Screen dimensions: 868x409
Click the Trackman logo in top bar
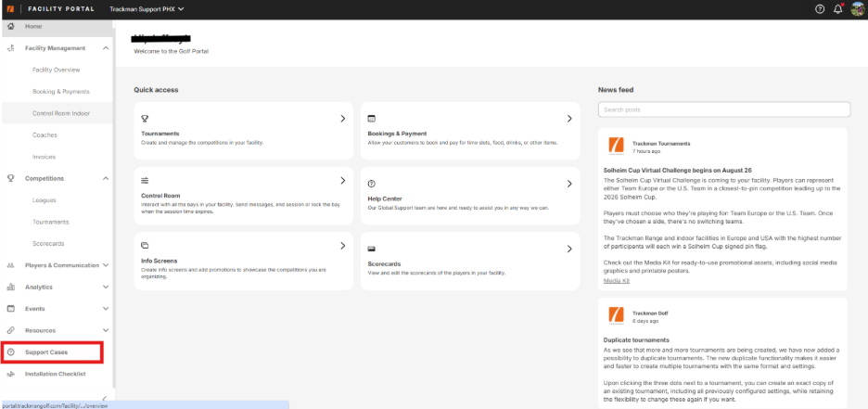(x=10, y=9)
